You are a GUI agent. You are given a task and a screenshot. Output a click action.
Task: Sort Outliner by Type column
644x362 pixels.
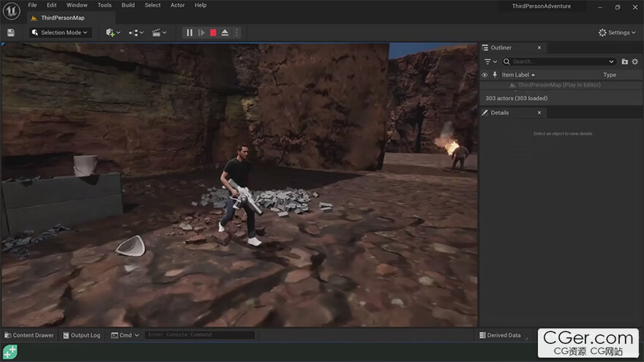click(610, 75)
